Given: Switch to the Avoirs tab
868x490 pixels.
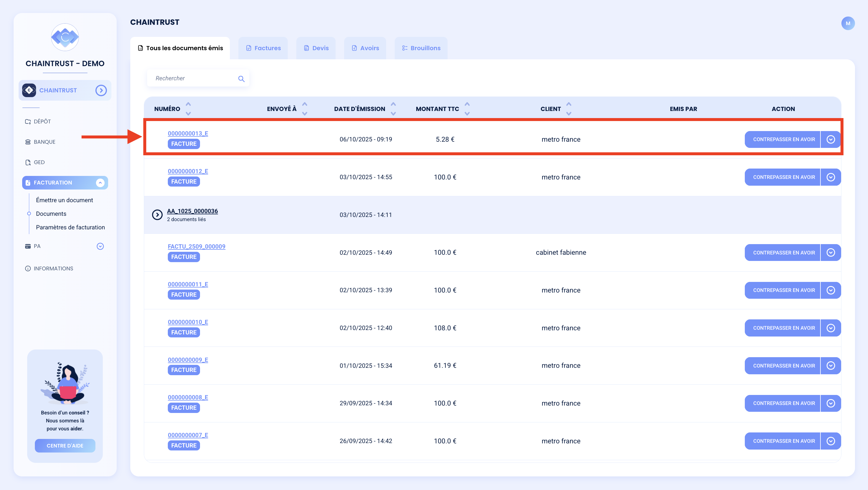Looking at the screenshot, I should point(365,48).
